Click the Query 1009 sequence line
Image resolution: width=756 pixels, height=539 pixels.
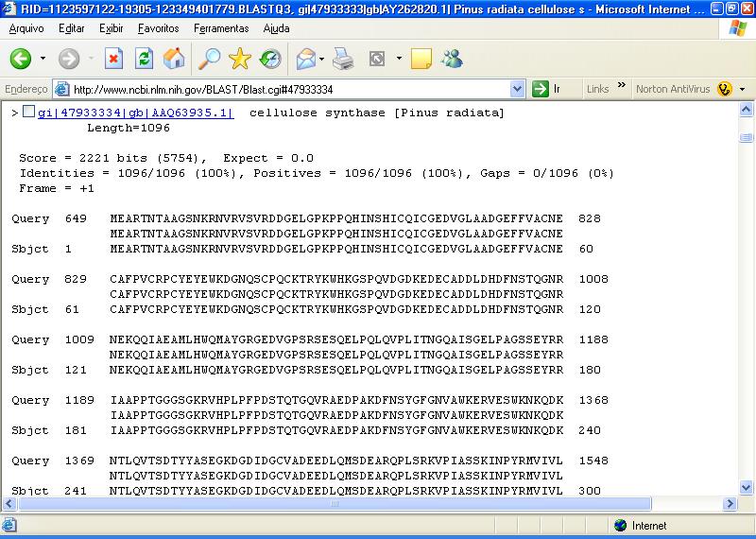click(x=310, y=339)
